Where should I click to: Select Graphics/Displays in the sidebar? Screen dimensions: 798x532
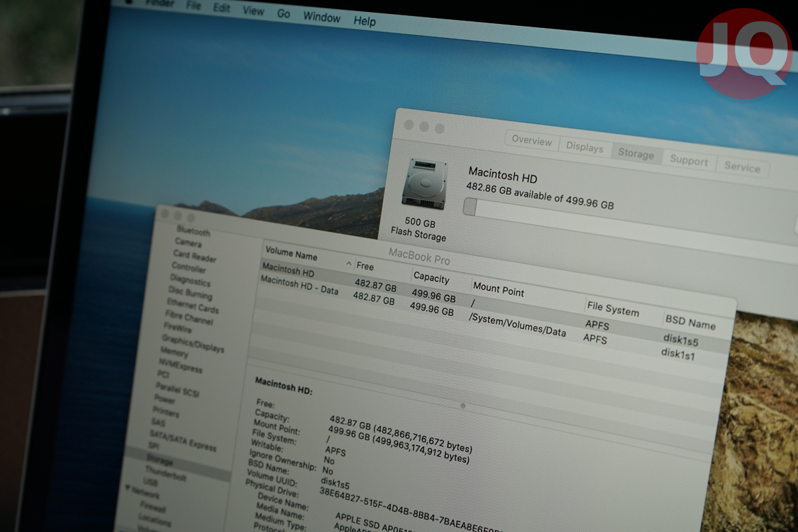pyautogui.click(x=193, y=343)
